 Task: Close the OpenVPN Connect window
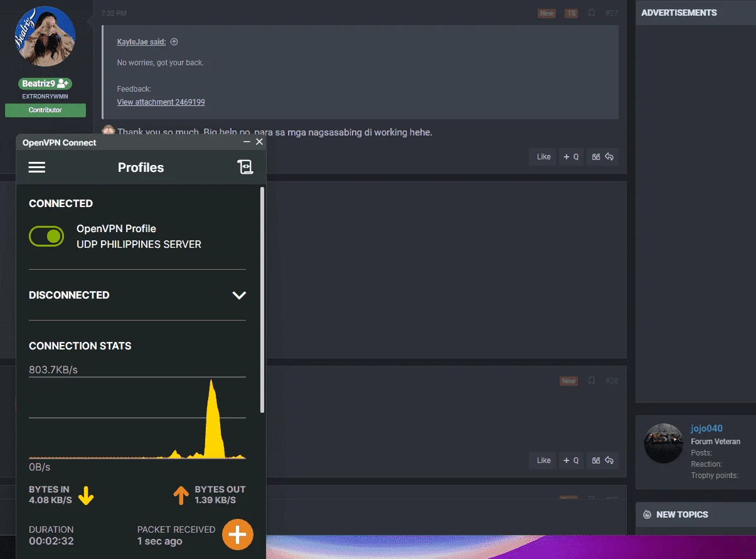click(259, 142)
